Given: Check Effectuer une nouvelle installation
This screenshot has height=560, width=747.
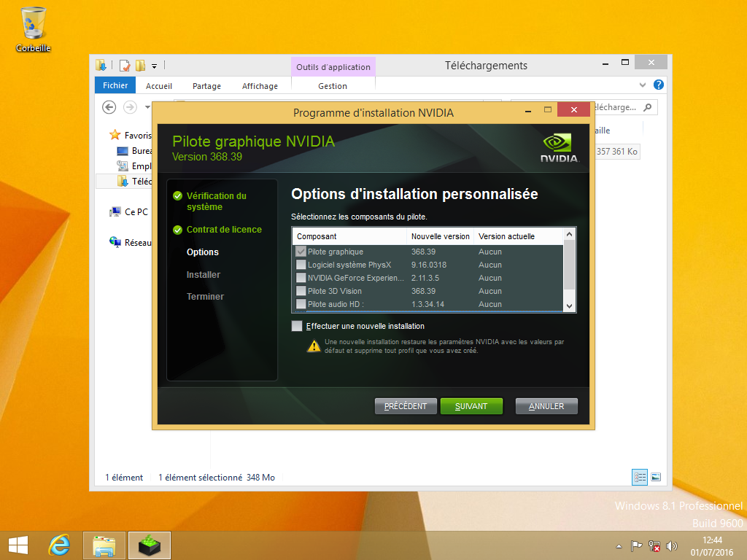Looking at the screenshot, I should [297, 326].
